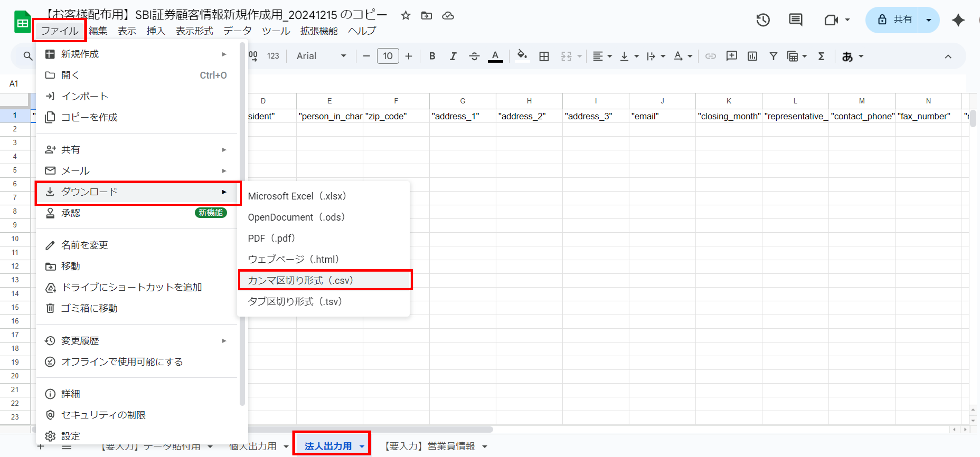Click the version history clock icon

coord(763,19)
